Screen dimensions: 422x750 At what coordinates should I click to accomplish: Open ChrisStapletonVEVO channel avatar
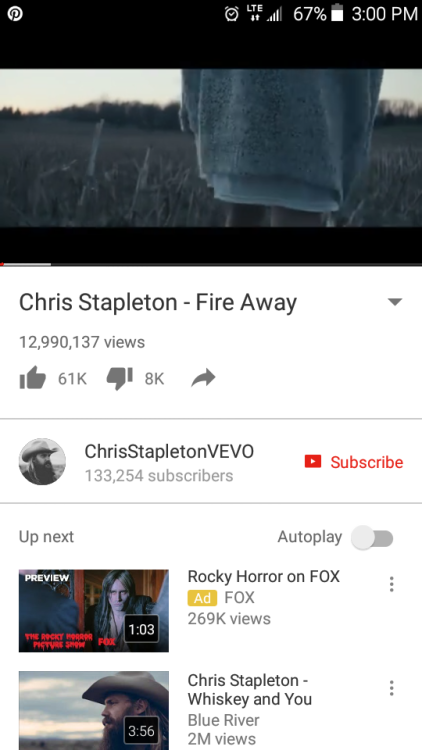click(43, 462)
